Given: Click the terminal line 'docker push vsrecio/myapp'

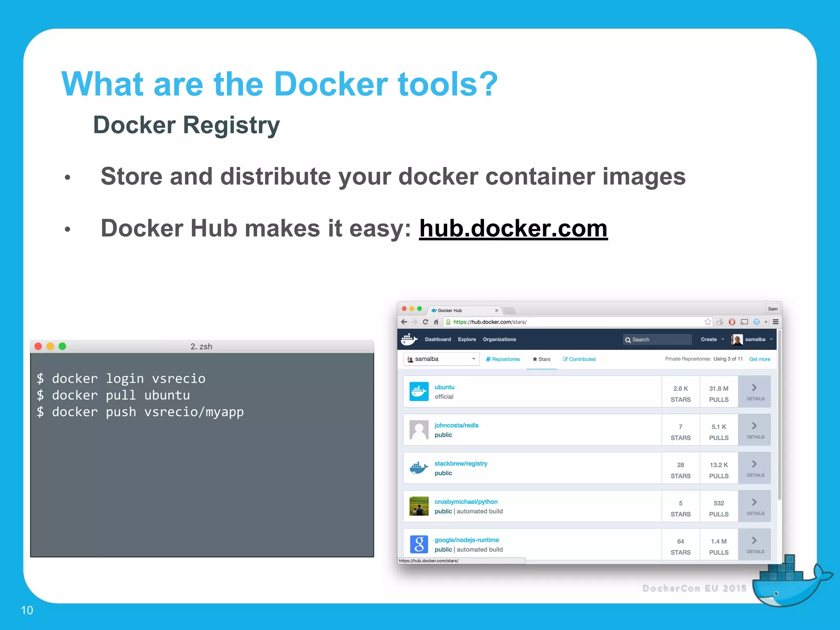Looking at the screenshot, I should [x=140, y=412].
